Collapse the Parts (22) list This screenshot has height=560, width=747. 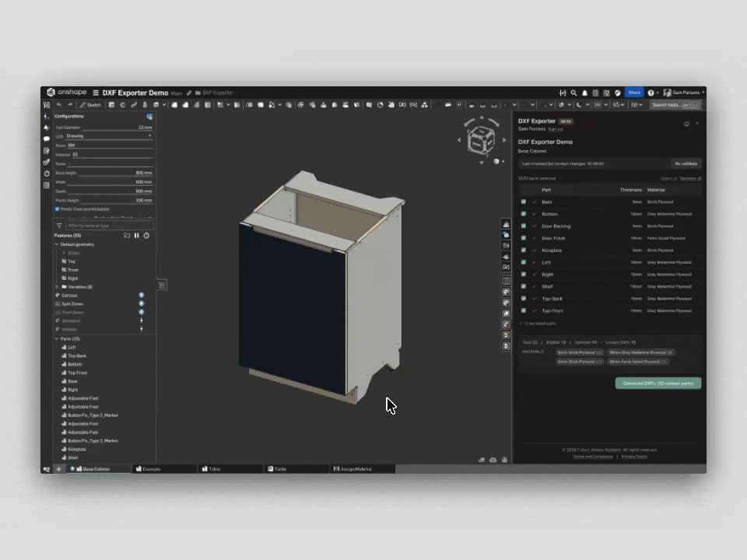57,339
